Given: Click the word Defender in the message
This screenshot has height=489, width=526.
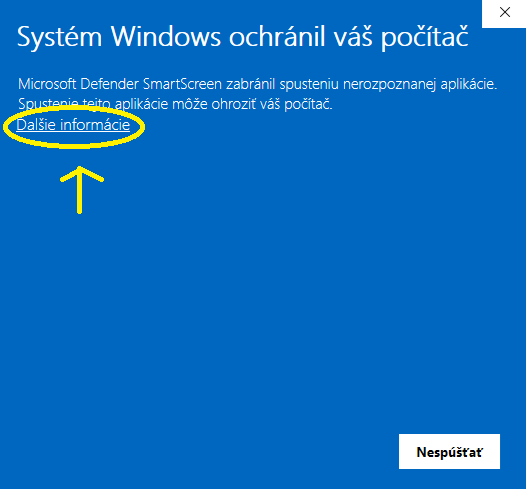Looking at the screenshot, I should pyautogui.click(x=109, y=84).
